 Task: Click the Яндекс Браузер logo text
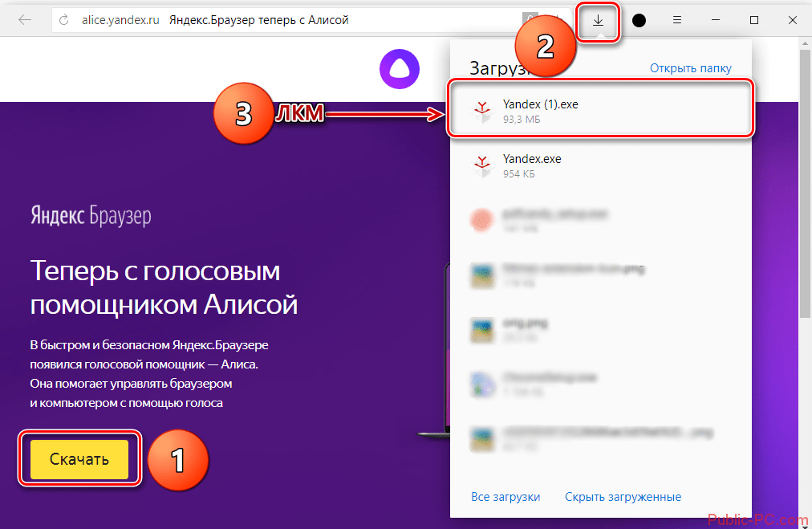coord(91,215)
